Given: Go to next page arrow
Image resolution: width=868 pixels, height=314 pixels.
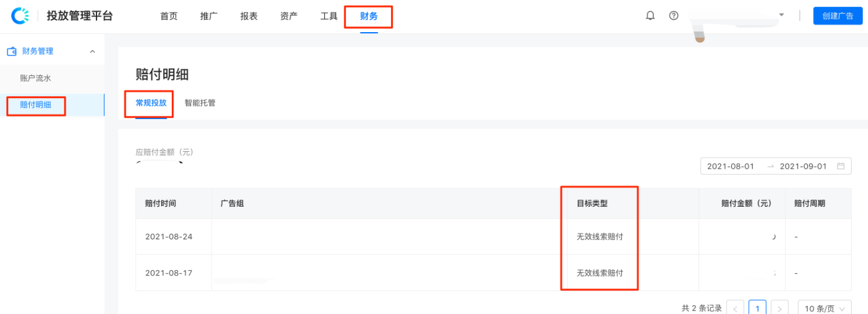Looking at the screenshot, I should 780,308.
